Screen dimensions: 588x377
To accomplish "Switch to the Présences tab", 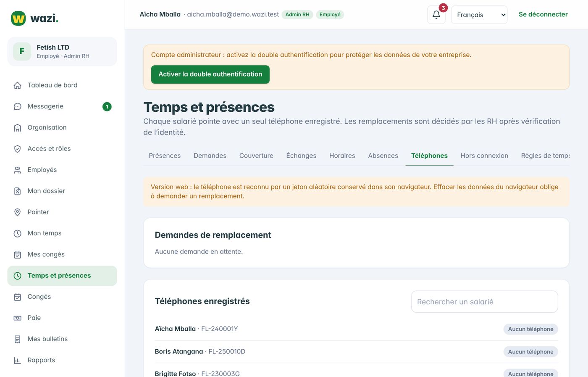I will pyautogui.click(x=165, y=156).
